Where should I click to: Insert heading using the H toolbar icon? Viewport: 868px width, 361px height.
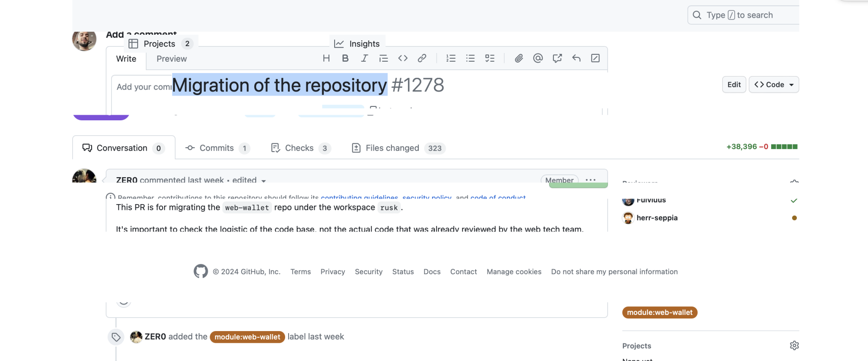326,58
